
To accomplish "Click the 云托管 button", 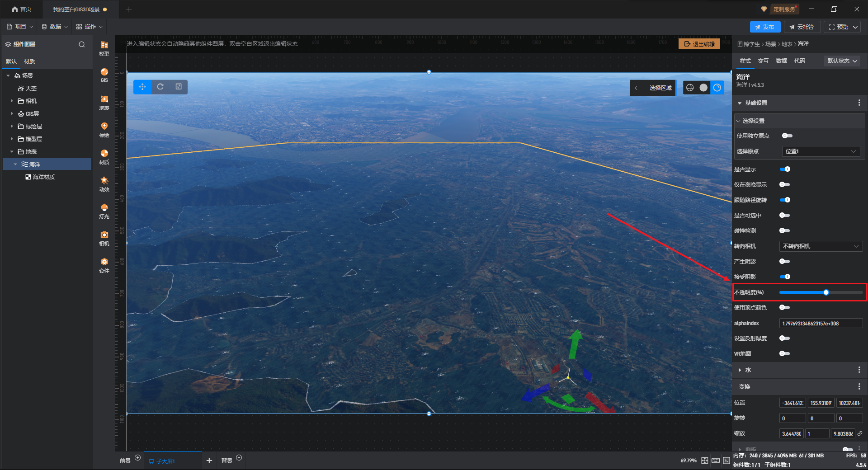I will click(802, 27).
